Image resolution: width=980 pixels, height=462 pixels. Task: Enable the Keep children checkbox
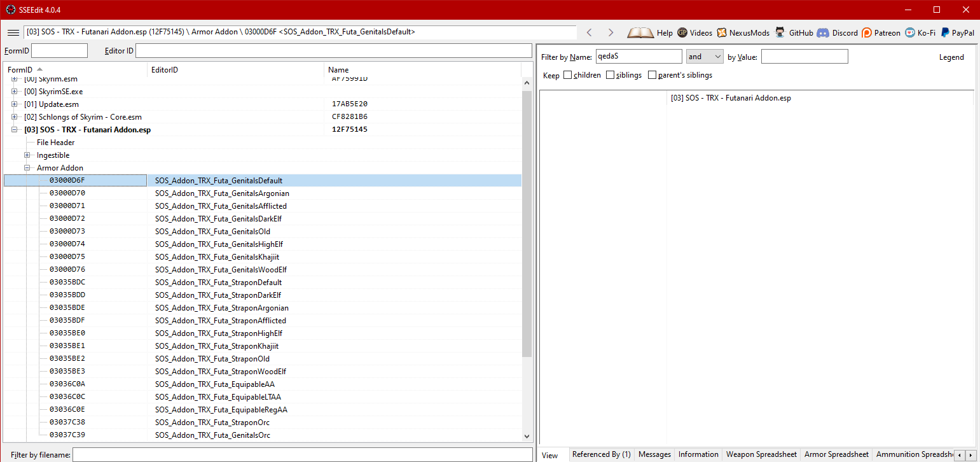[567, 75]
